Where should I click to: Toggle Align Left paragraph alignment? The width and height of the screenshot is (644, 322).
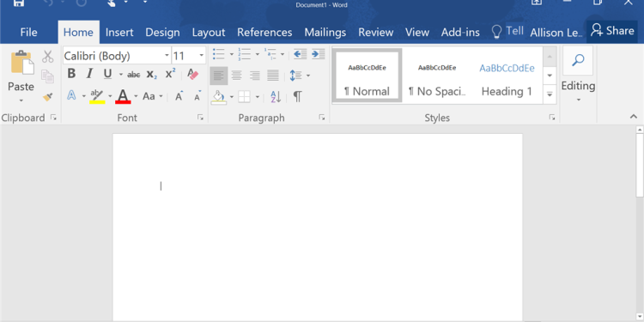pyautogui.click(x=218, y=76)
